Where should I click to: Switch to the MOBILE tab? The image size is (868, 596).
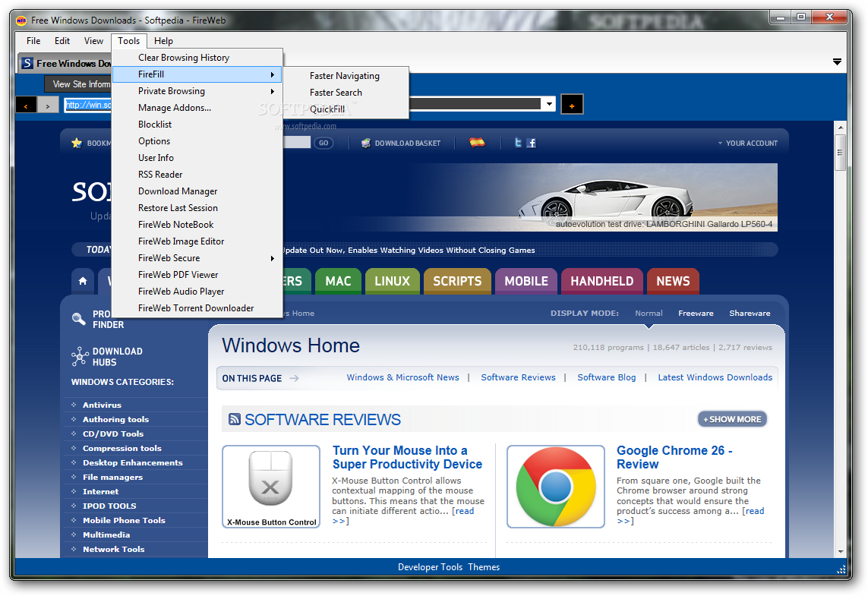(x=526, y=281)
